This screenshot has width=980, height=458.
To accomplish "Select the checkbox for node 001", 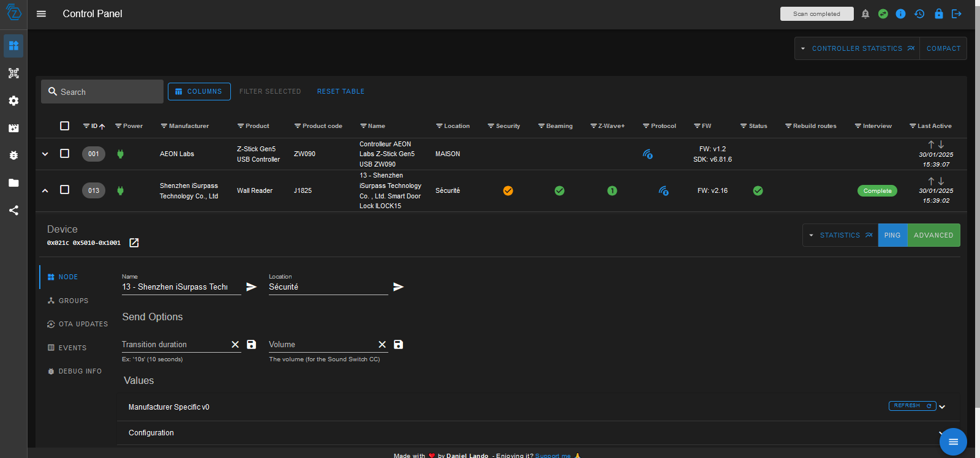I will 64,154.
